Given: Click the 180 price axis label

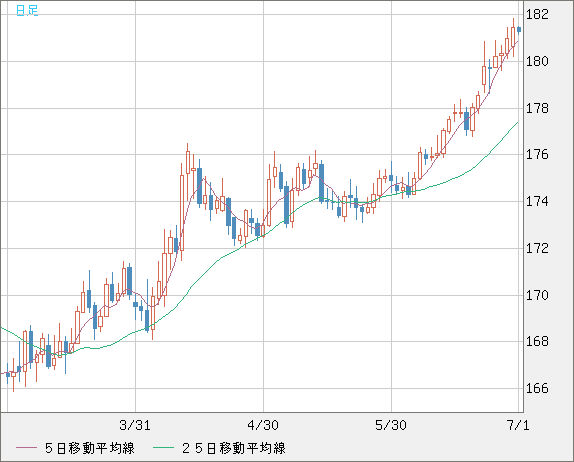Looking at the screenshot, I should coord(537,61).
